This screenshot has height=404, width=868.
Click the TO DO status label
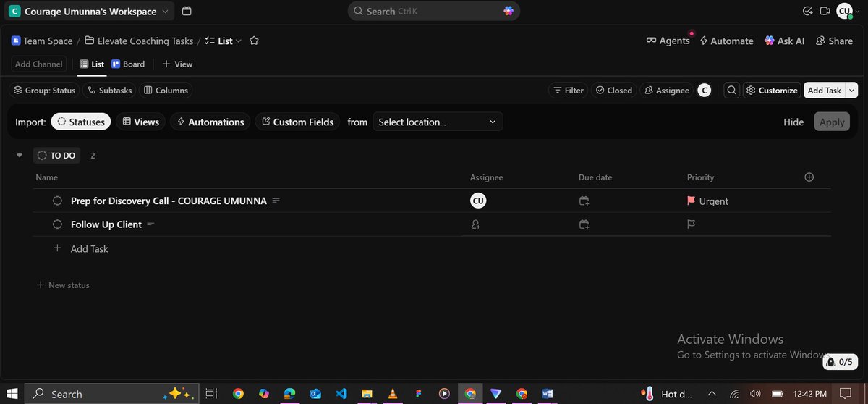pos(57,156)
